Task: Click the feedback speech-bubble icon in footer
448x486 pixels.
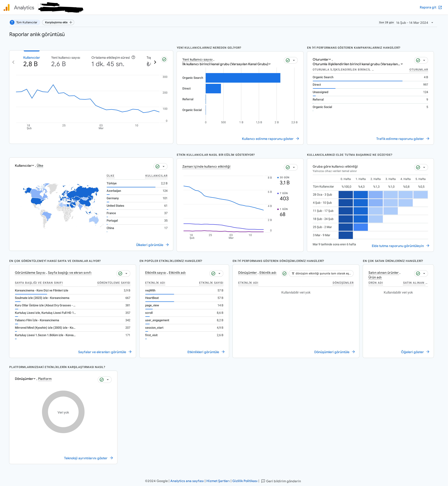Action: pyautogui.click(x=263, y=481)
